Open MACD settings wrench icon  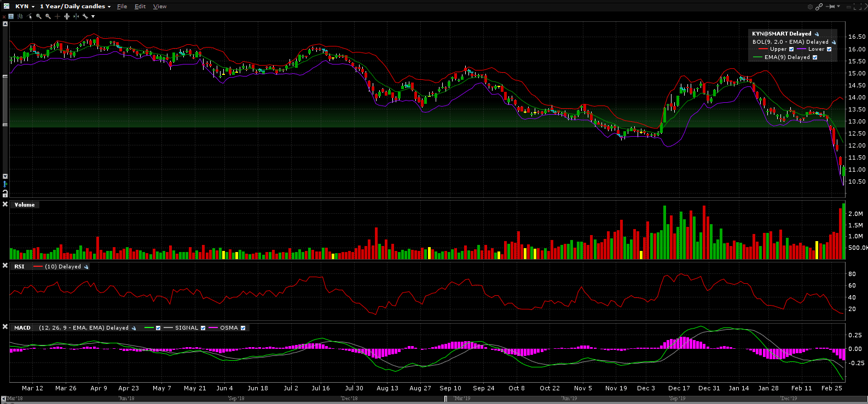pyautogui.click(x=134, y=328)
